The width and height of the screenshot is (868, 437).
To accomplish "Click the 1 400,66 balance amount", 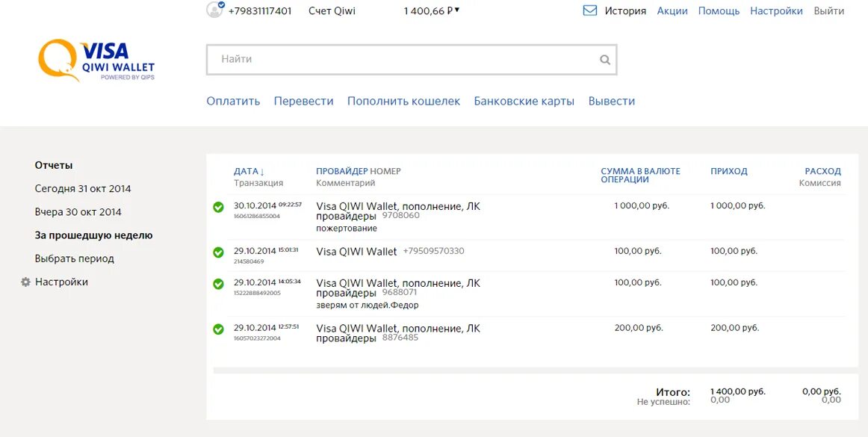I will point(428,11).
